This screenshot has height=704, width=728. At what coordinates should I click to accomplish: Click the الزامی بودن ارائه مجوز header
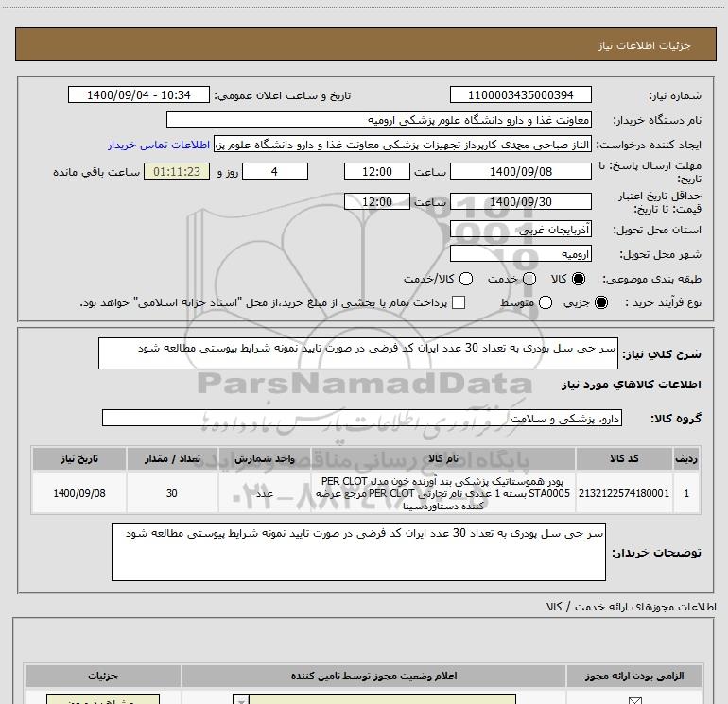point(634,676)
